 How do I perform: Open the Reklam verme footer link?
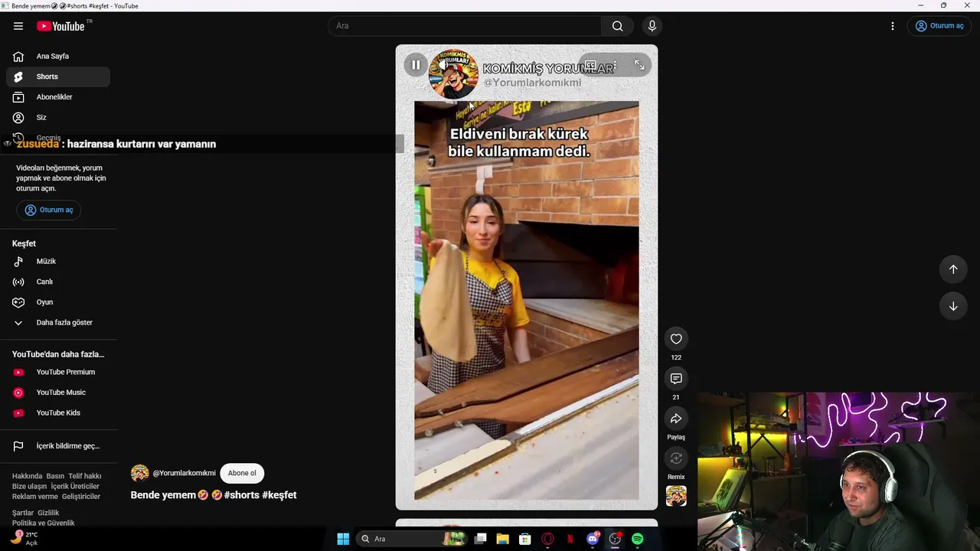pos(35,497)
